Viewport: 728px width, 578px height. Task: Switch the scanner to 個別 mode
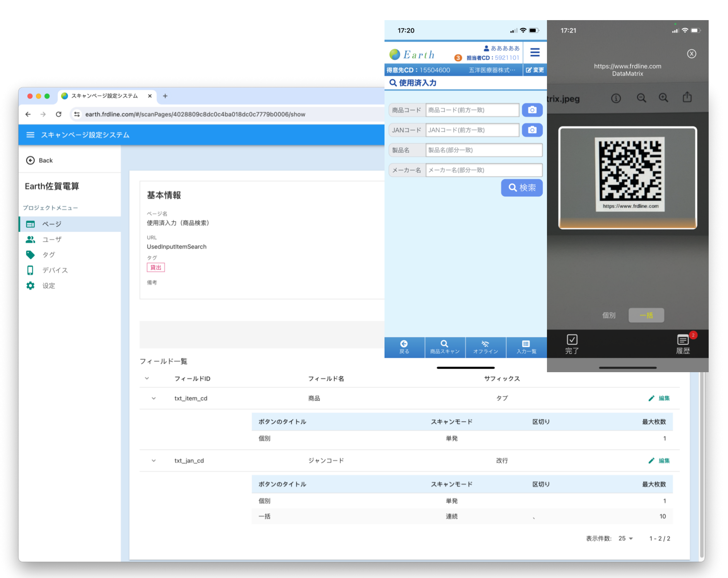pos(609,315)
